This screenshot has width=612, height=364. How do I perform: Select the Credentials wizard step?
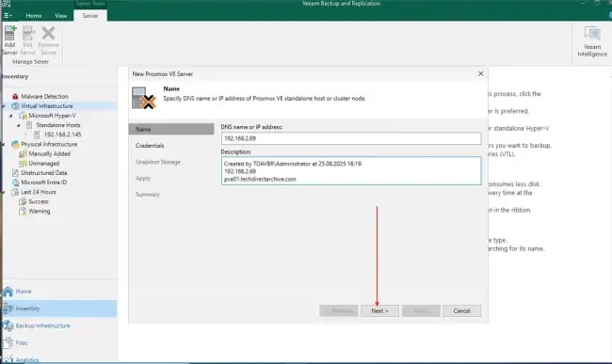click(150, 146)
